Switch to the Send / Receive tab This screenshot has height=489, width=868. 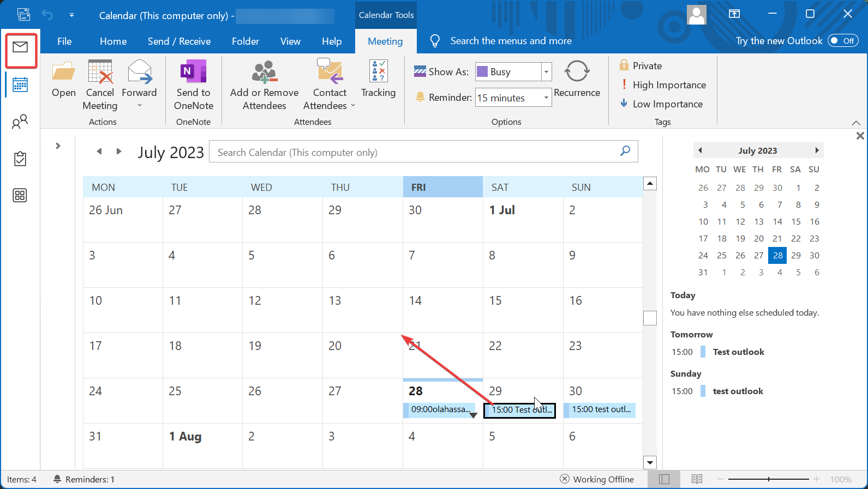tap(179, 41)
